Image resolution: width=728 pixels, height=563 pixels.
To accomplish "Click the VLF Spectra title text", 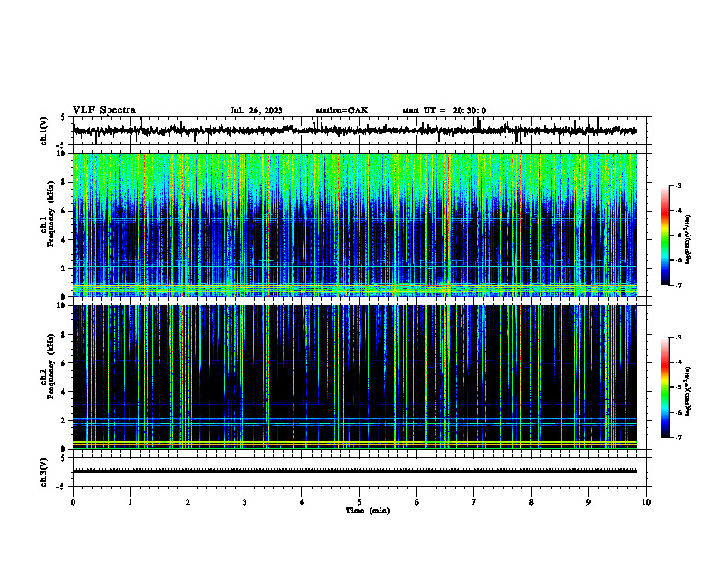I will point(104,110).
